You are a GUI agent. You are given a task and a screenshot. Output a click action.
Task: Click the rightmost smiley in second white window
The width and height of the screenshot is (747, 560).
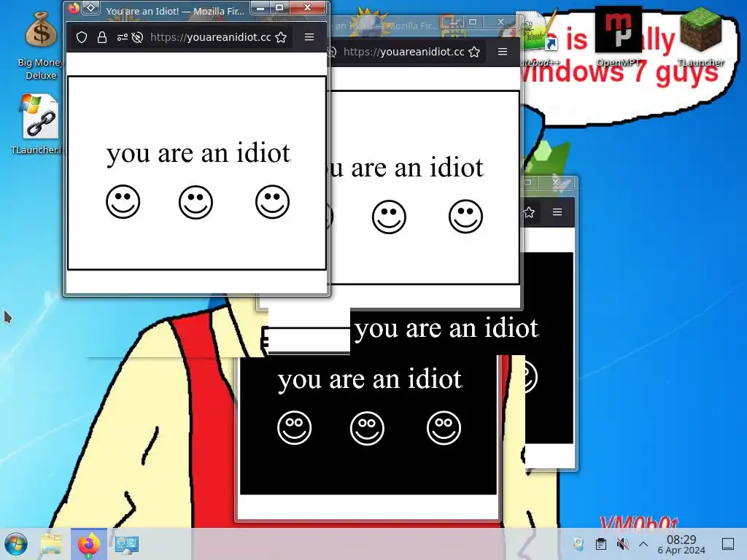tap(466, 216)
